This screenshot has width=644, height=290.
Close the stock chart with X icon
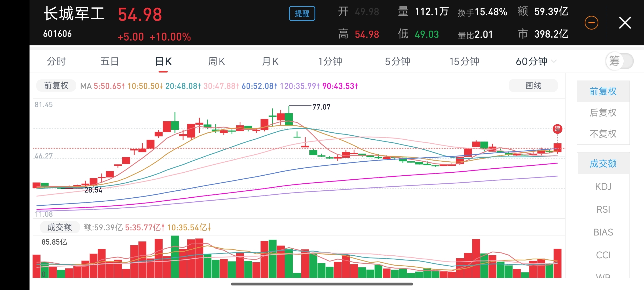[625, 23]
